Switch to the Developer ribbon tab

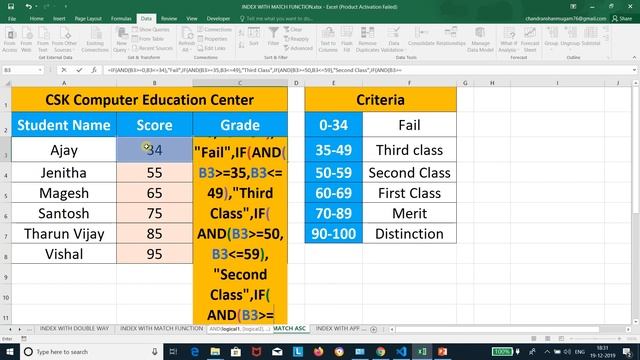tap(218, 18)
